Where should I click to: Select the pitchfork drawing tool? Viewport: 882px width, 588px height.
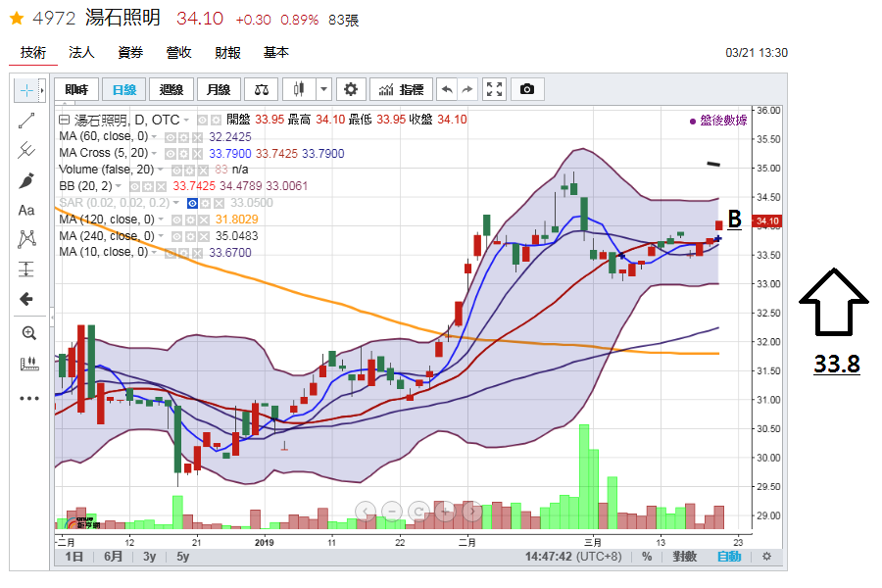[26, 150]
